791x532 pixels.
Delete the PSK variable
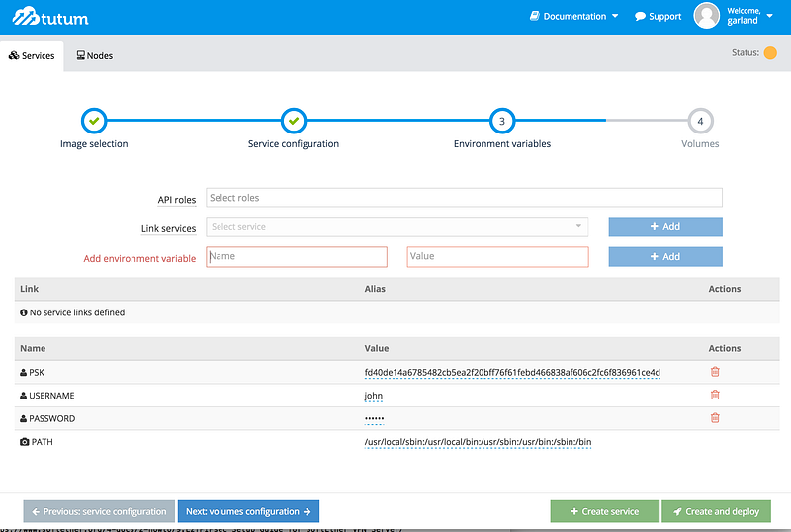715,372
